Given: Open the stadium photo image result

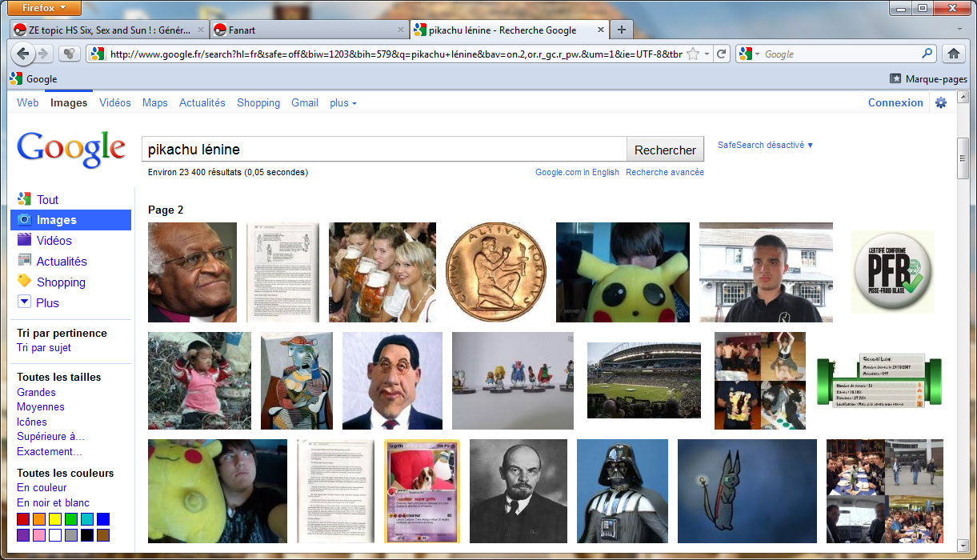Looking at the screenshot, I should point(644,380).
